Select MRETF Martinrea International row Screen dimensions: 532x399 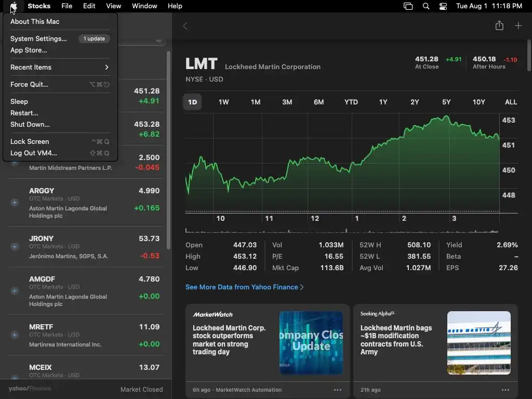[86, 335]
